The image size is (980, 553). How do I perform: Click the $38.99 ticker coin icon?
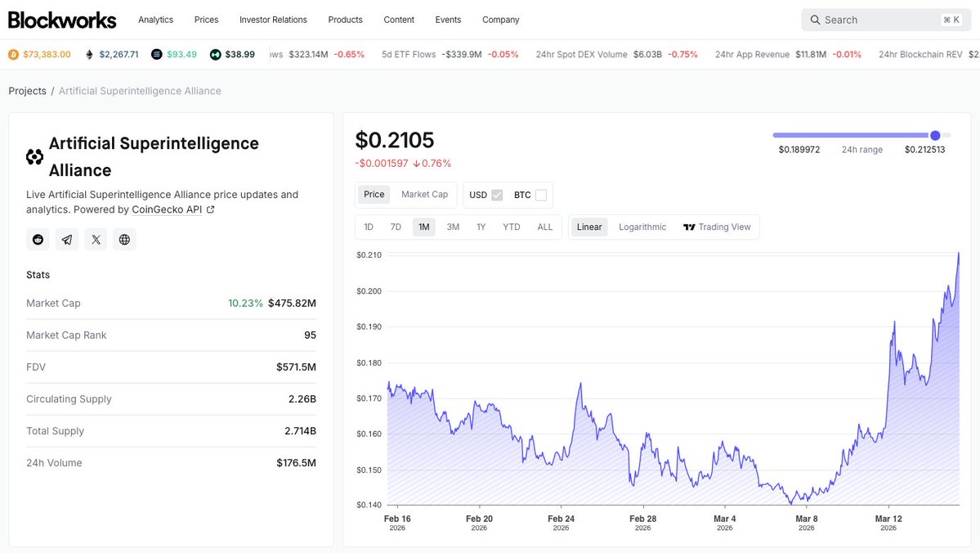pyautogui.click(x=216, y=55)
